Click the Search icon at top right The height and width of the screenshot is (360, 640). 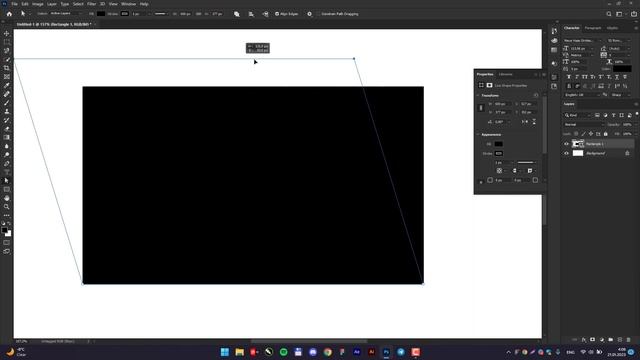(x=609, y=14)
